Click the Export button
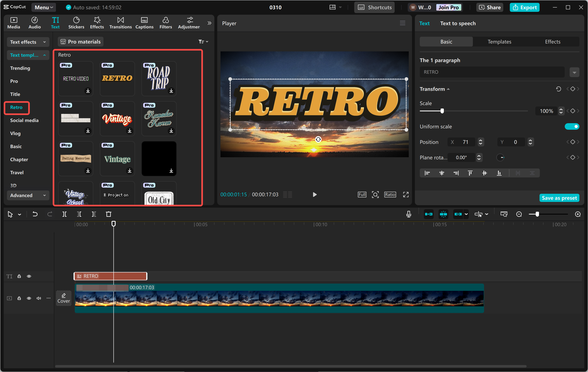This screenshot has height=372, width=588. pos(524,7)
